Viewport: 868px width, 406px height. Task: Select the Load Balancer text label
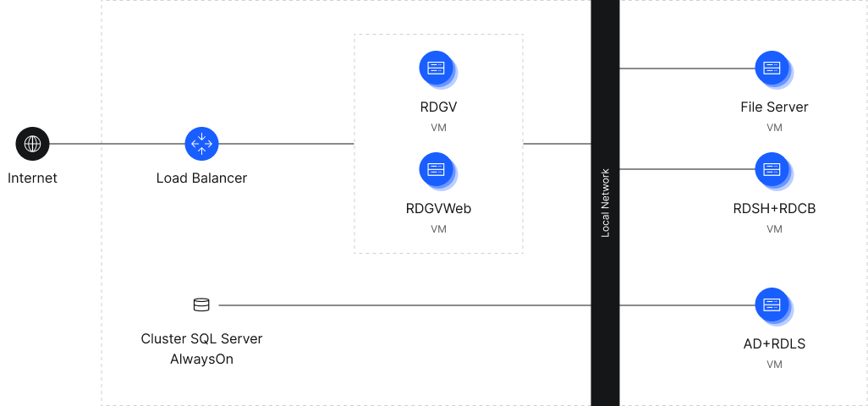[201, 178]
